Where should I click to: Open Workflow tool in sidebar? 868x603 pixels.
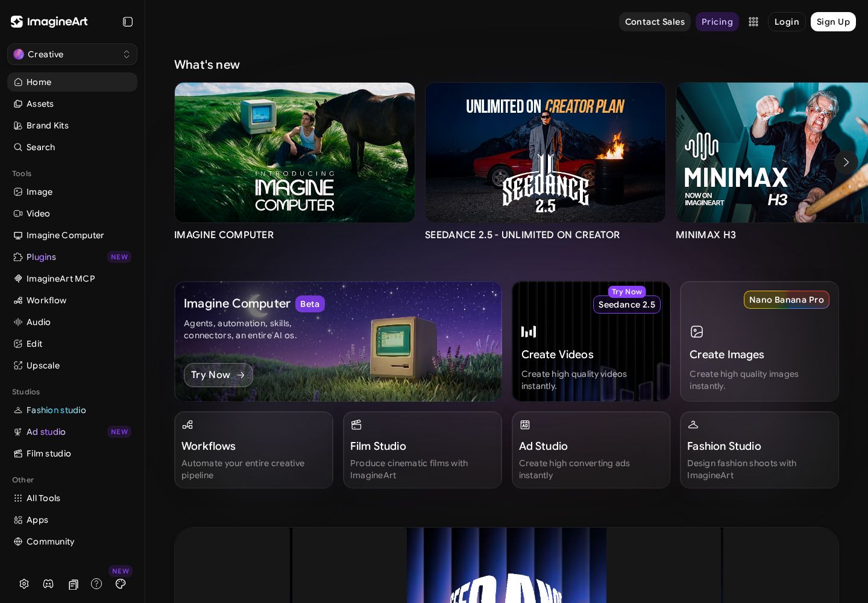[x=72, y=300]
